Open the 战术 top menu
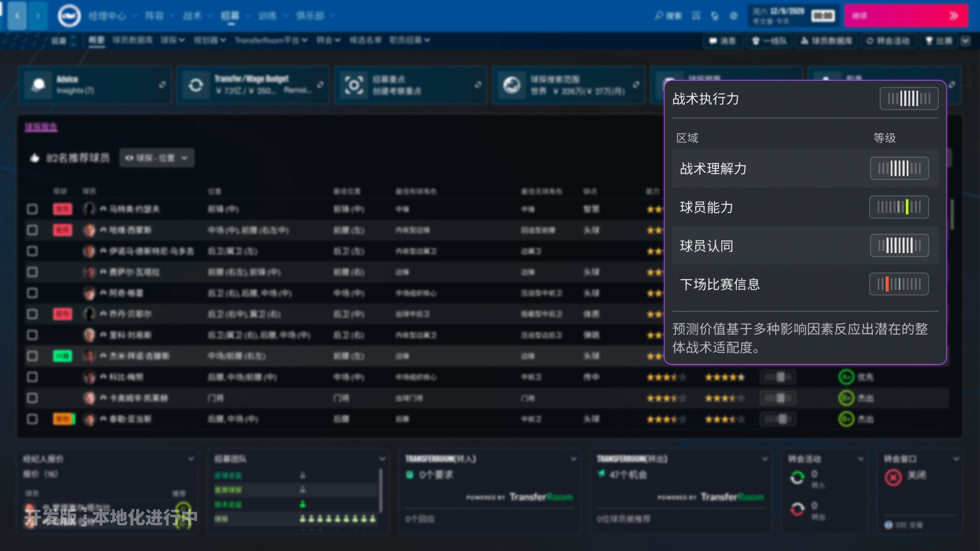Image resolution: width=980 pixels, height=551 pixels. (x=192, y=16)
